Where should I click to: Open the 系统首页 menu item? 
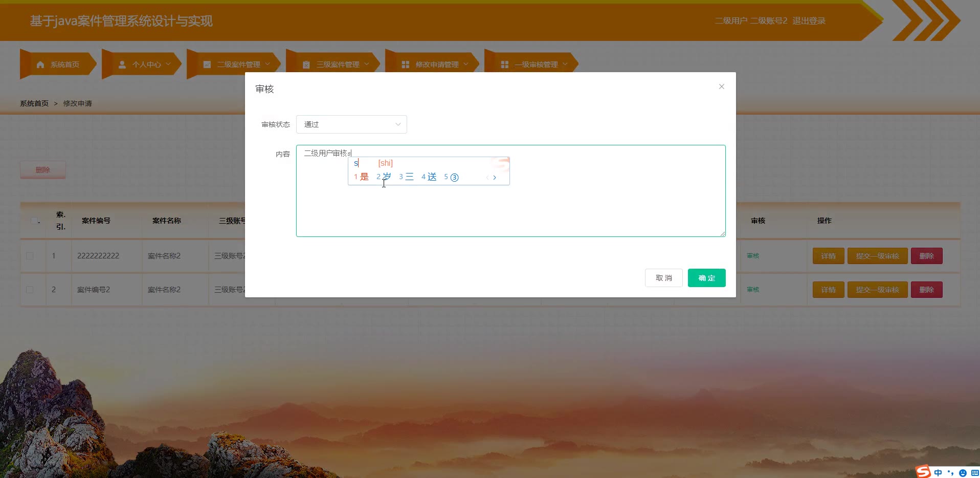(58, 64)
